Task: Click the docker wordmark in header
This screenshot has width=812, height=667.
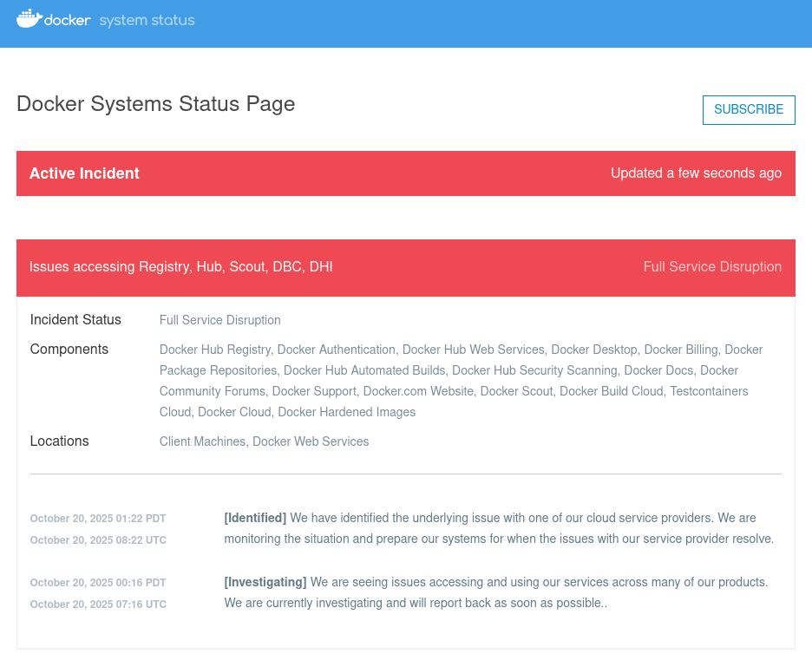Action: 68,20
